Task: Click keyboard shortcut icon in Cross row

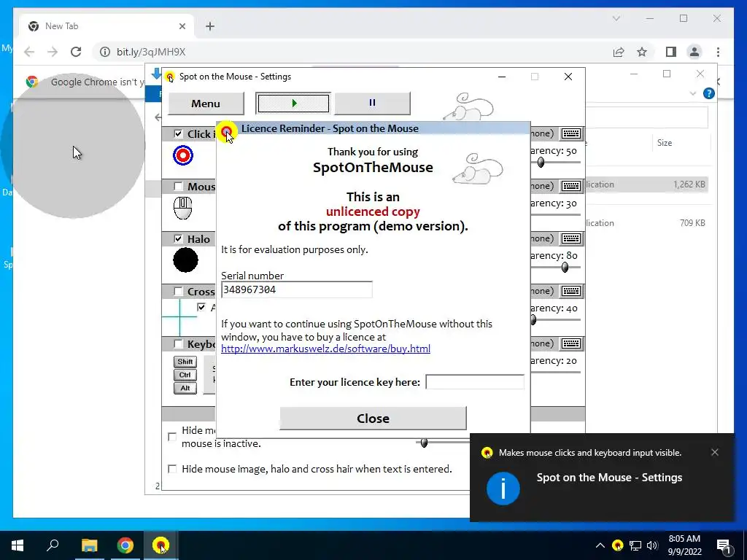Action: [x=570, y=291]
